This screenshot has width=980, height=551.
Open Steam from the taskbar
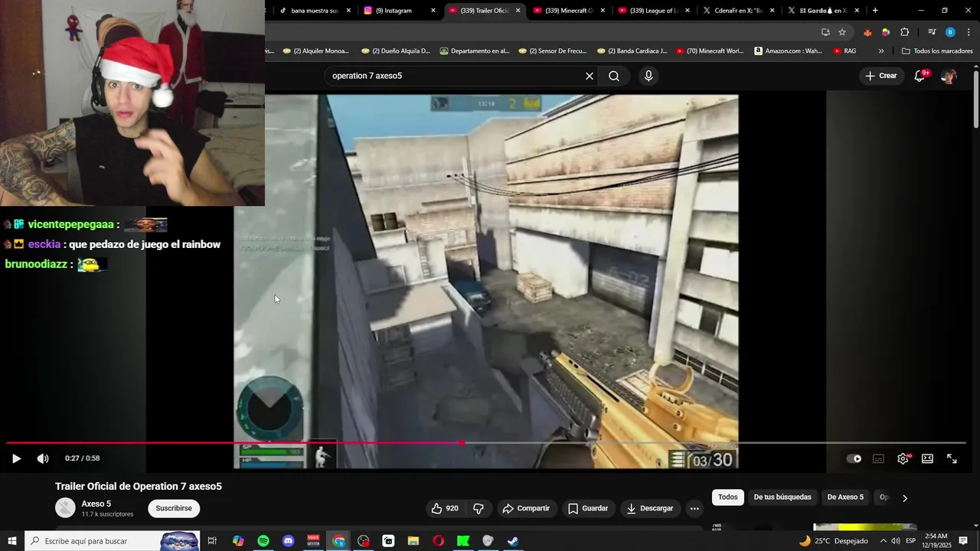point(513,541)
